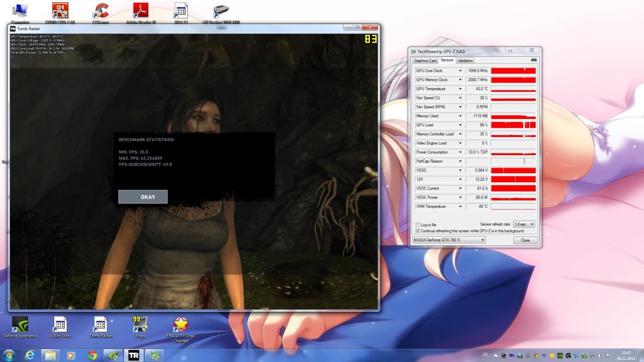Image resolution: width=644 pixels, height=362 pixels.
Task: Enable Log to file checkbox
Action: 418,225
